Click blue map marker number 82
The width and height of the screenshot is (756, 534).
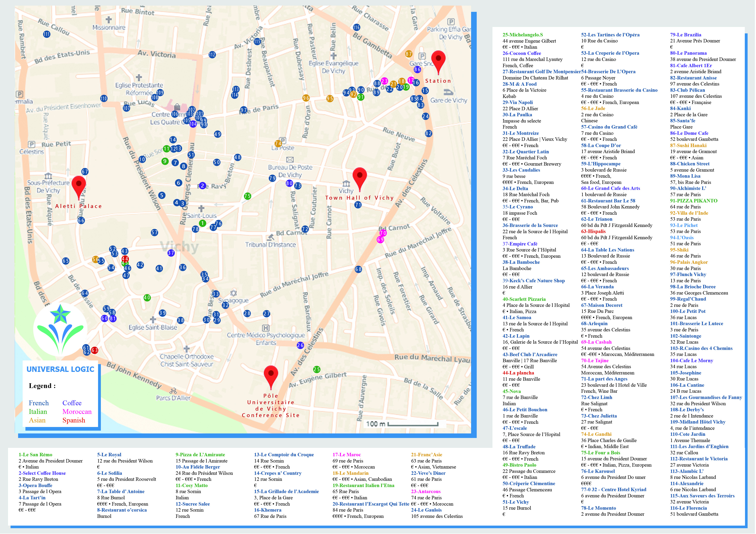428,133
